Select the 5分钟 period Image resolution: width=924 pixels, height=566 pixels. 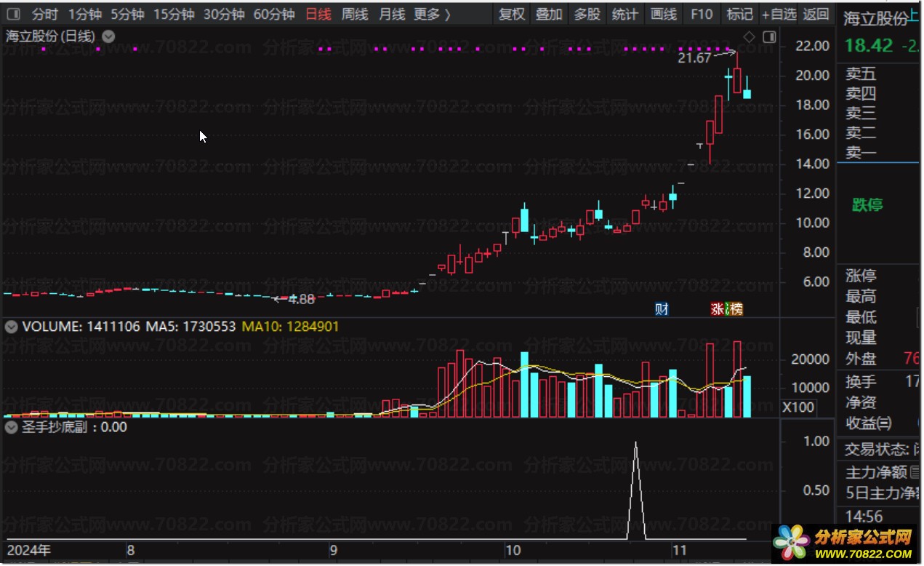click(127, 14)
